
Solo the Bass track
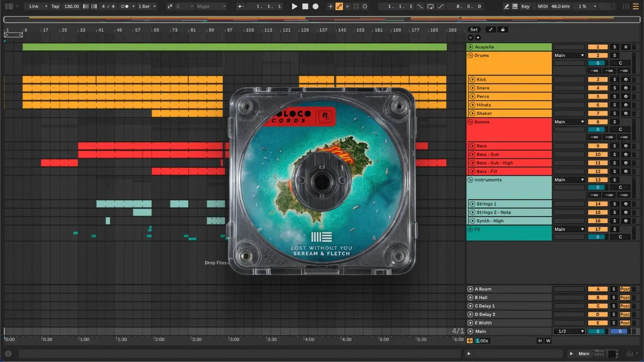click(x=614, y=146)
